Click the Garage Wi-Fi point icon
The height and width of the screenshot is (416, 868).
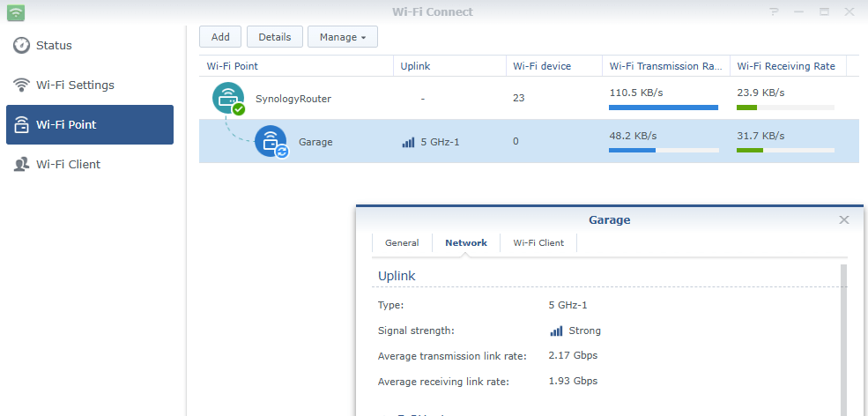pyautogui.click(x=271, y=141)
